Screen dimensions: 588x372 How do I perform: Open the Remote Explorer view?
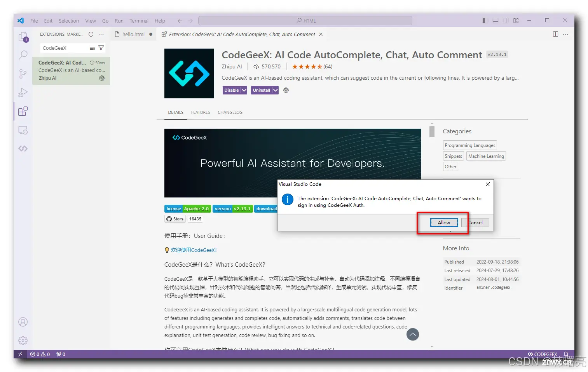pos(23,130)
